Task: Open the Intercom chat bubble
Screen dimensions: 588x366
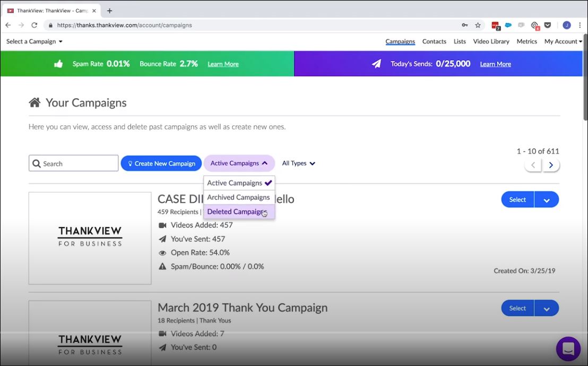Action: coord(568,348)
